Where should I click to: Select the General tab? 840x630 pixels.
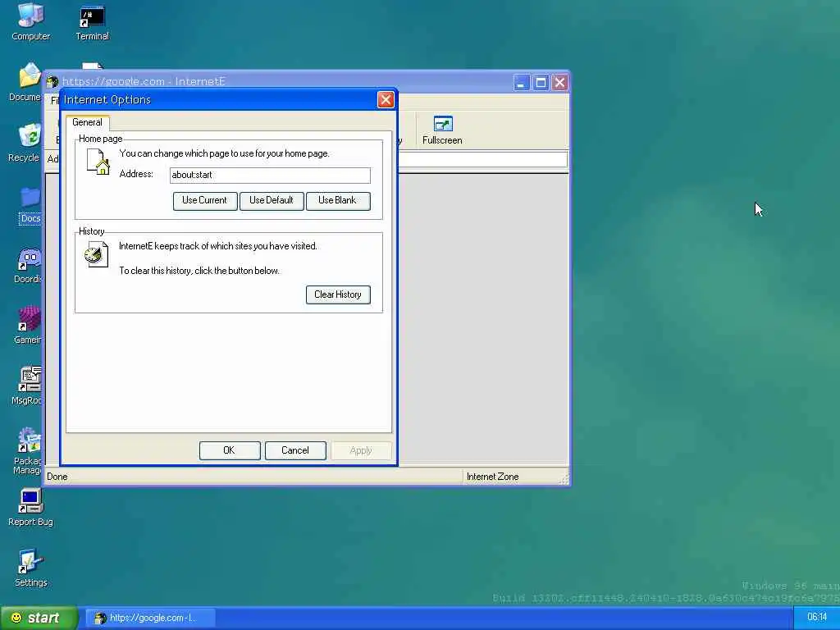(87, 122)
